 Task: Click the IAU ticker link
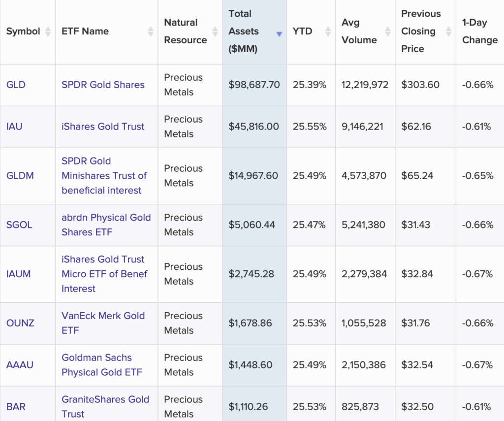click(14, 127)
